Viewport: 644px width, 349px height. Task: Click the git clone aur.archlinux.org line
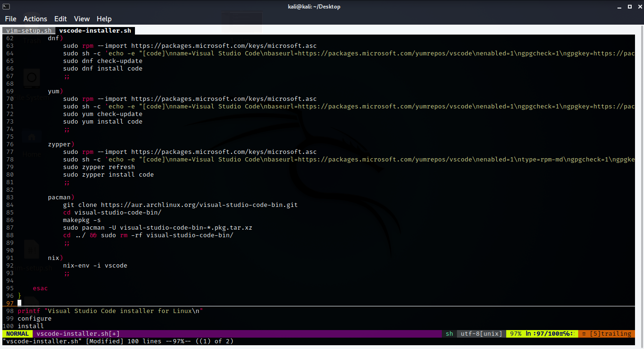point(180,205)
